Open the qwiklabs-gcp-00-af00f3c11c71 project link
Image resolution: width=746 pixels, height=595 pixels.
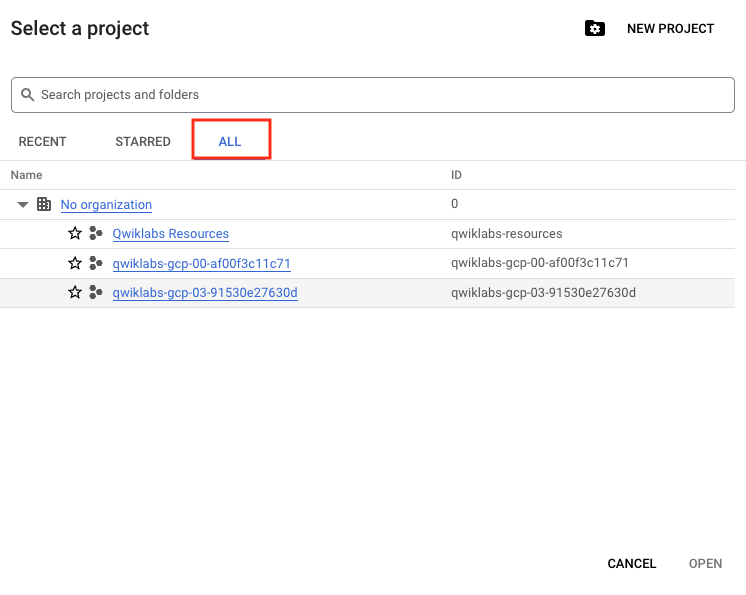tap(202, 263)
